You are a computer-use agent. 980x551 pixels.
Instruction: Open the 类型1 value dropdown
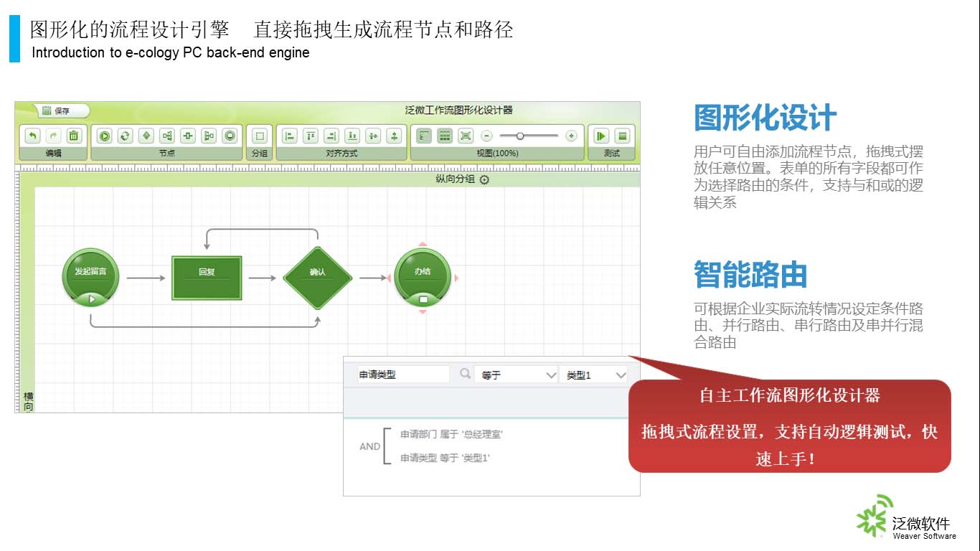[593, 375]
